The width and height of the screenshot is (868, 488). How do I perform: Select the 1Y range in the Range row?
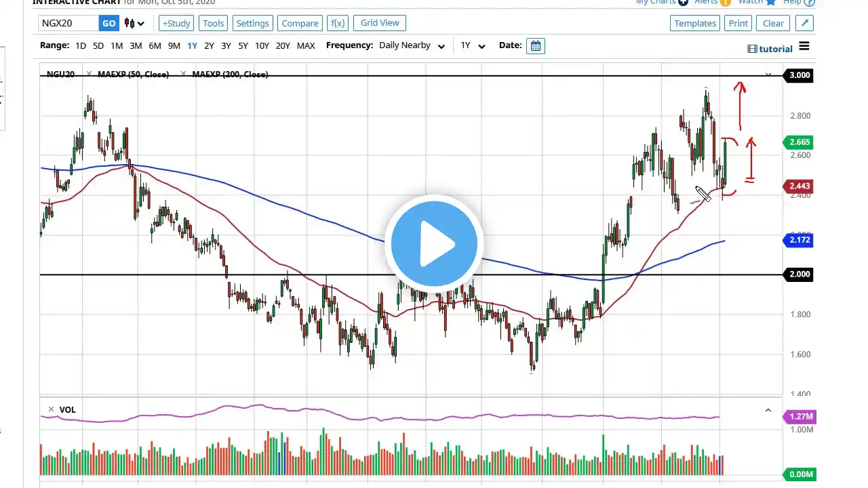coord(193,45)
